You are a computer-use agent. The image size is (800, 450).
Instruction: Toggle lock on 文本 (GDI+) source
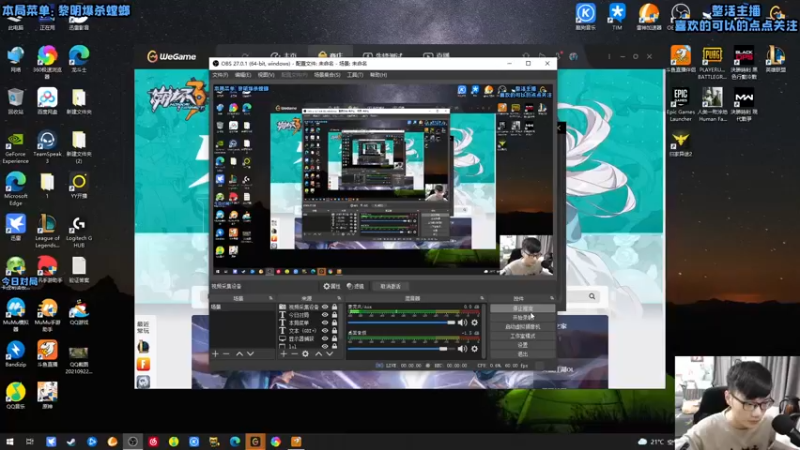point(334,331)
